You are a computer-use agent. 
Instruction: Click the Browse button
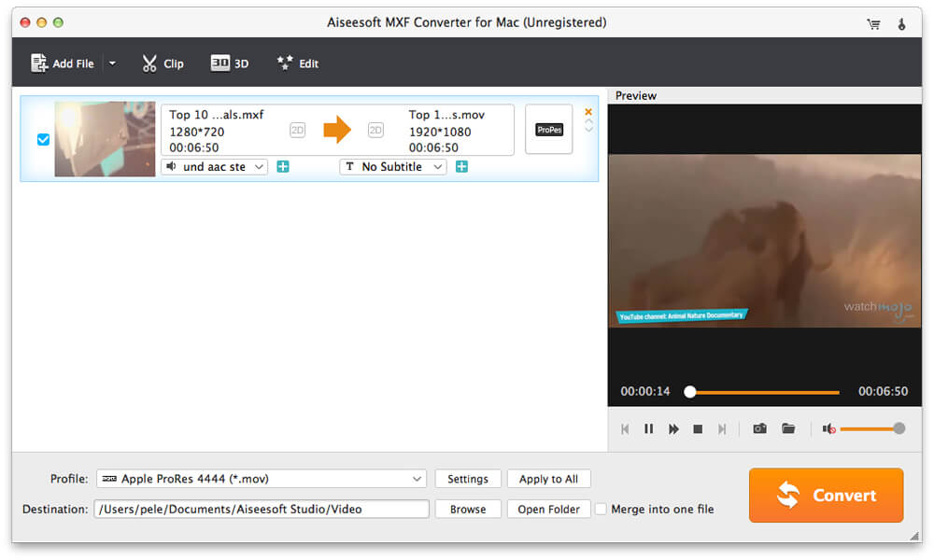(468, 509)
